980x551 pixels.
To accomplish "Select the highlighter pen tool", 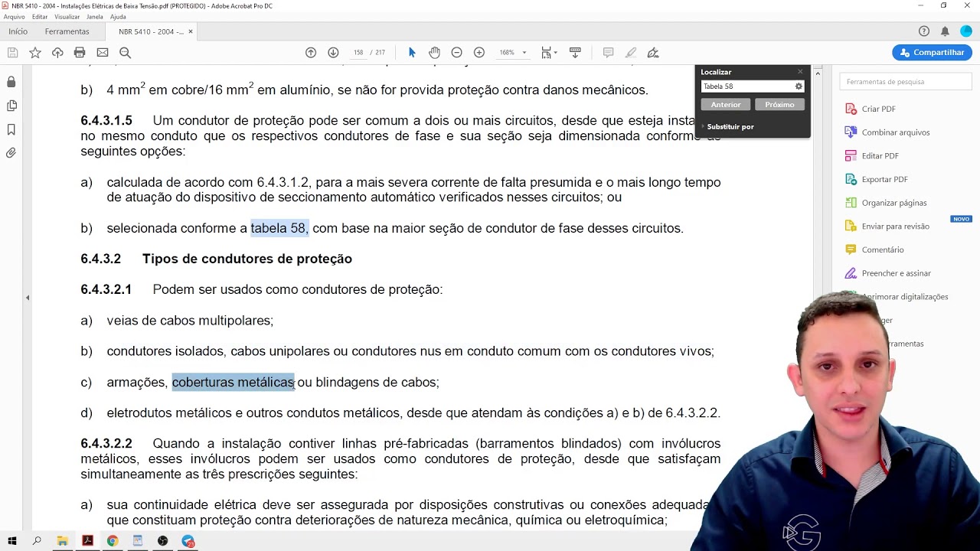I will (x=631, y=53).
